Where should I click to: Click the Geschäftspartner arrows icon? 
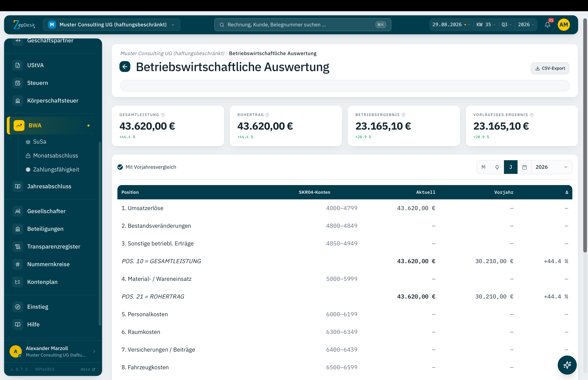click(18, 40)
